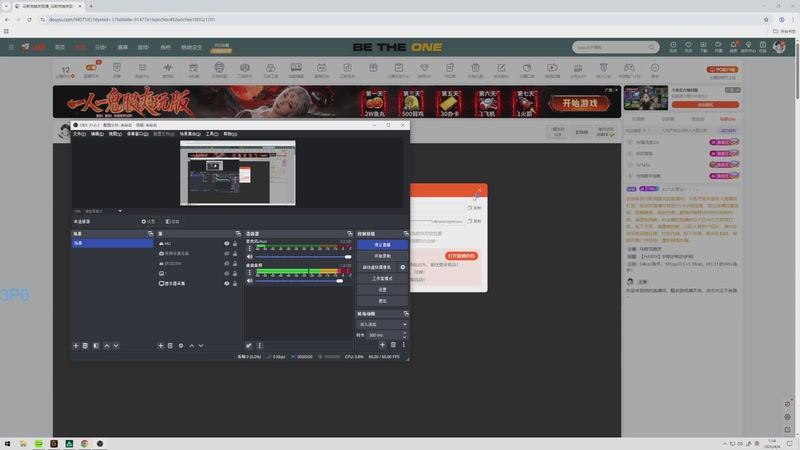Select the highlighted scene in Scenes list
Viewport: 800px width, 450px height.
click(112, 243)
